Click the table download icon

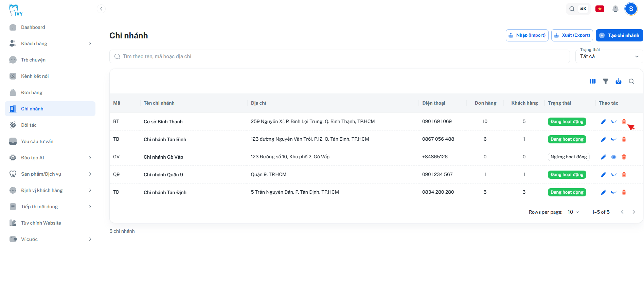[619, 81]
